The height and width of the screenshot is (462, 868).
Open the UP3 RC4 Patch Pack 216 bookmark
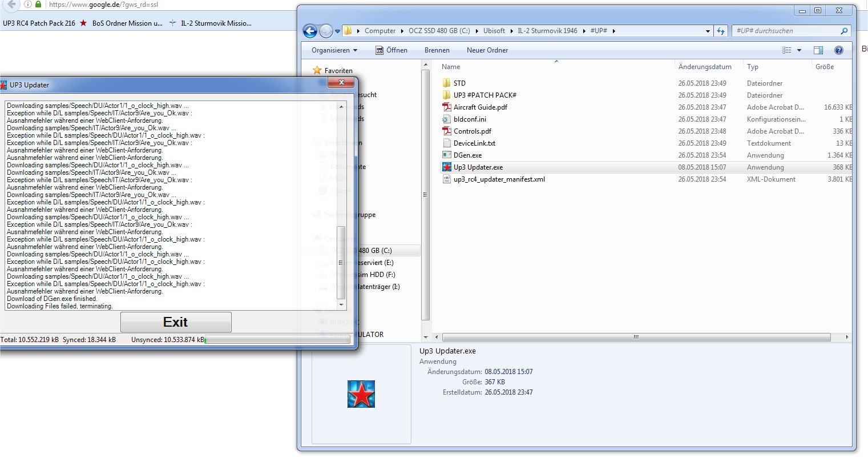click(39, 23)
